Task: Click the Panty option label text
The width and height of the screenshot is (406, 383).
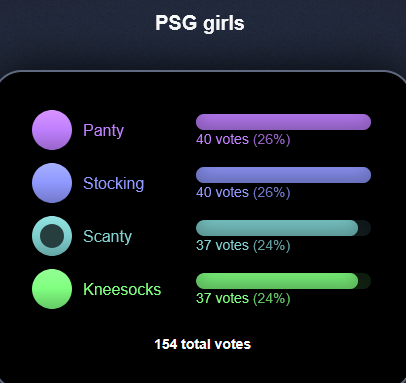Action: [x=104, y=130]
